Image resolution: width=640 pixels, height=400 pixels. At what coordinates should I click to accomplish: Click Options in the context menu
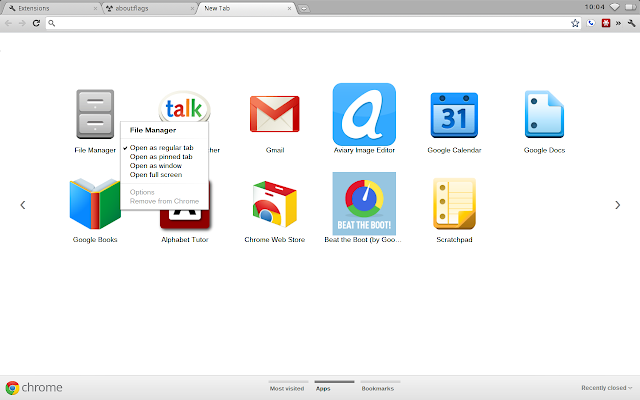pos(142,192)
